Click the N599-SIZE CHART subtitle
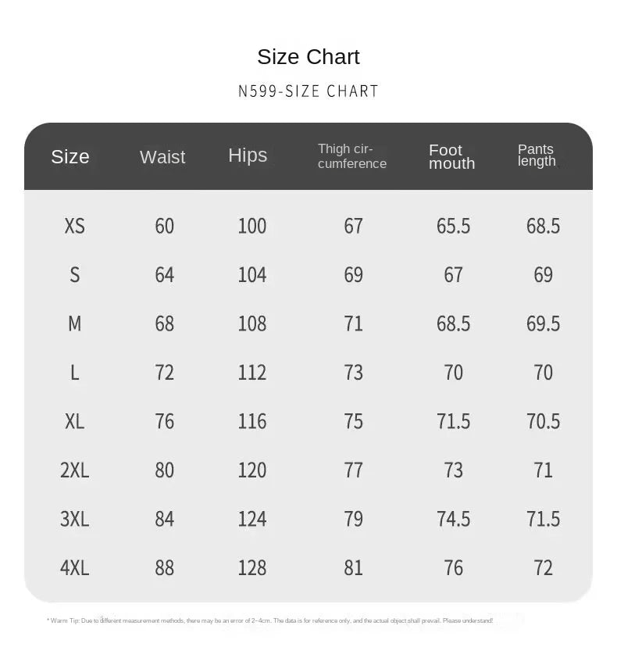 pyautogui.click(x=308, y=91)
